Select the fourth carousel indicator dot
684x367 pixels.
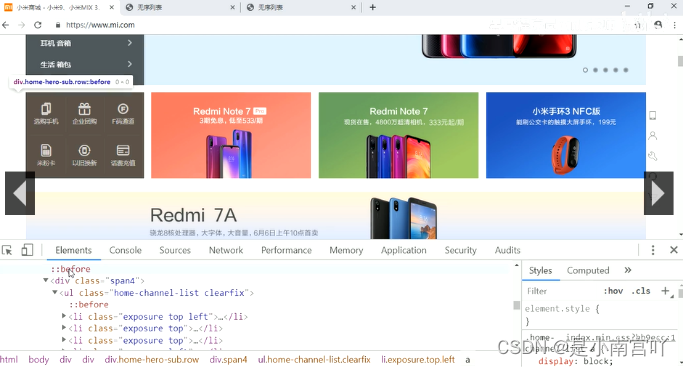[x=616, y=70]
